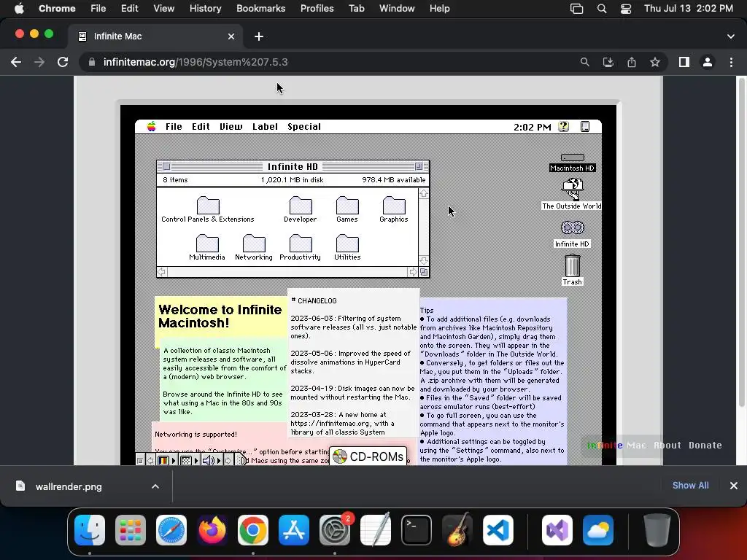
Task: Open Terminal from the Dock
Action: pos(417,530)
